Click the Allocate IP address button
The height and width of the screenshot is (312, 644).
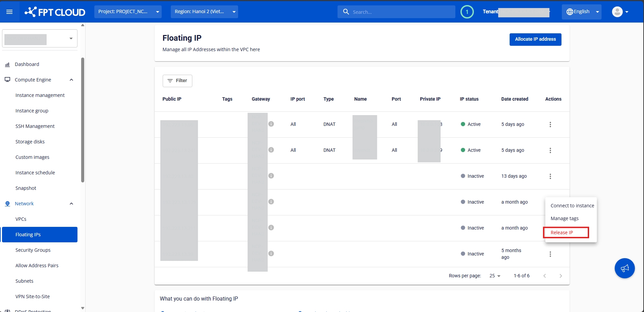[x=535, y=39]
